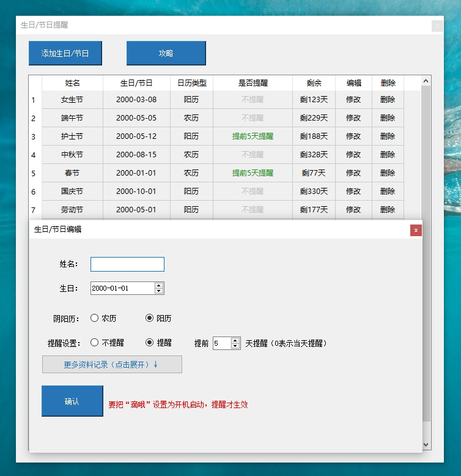461x476 pixels.
Task: Click 删除 for 春节 row
Action: pos(388,173)
